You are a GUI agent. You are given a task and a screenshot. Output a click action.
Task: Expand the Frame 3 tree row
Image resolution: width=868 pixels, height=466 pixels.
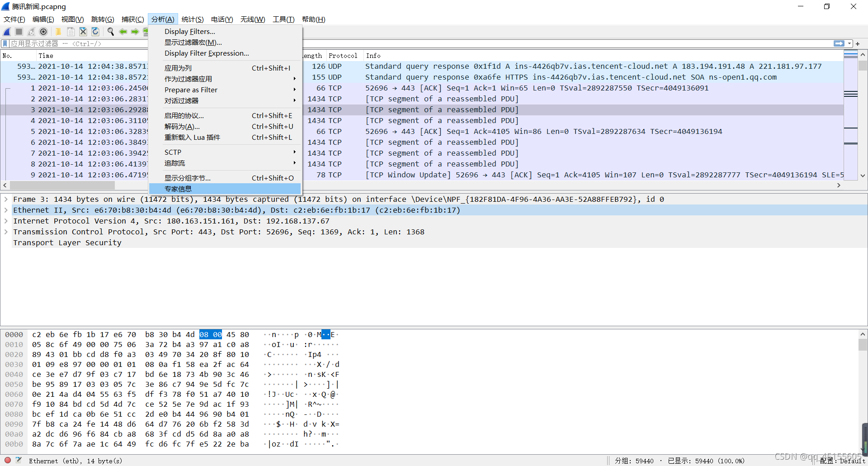[6, 200]
